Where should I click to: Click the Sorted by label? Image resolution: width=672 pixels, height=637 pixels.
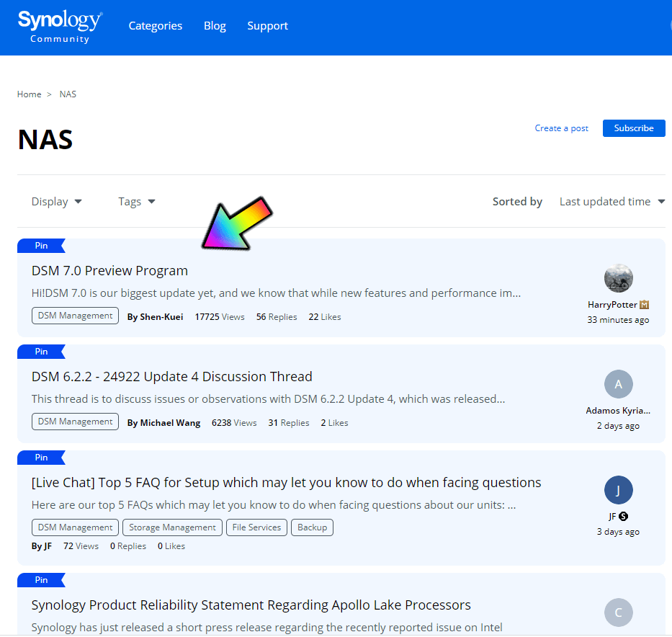[517, 202]
